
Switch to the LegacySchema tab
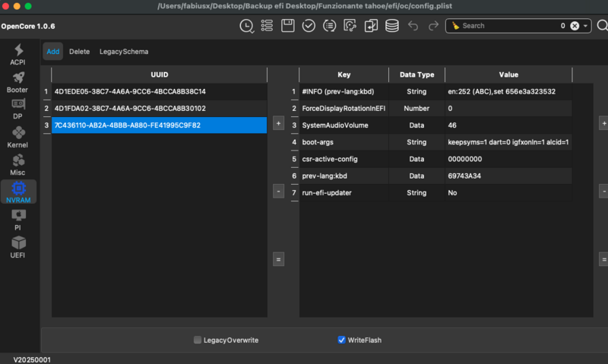(x=124, y=52)
